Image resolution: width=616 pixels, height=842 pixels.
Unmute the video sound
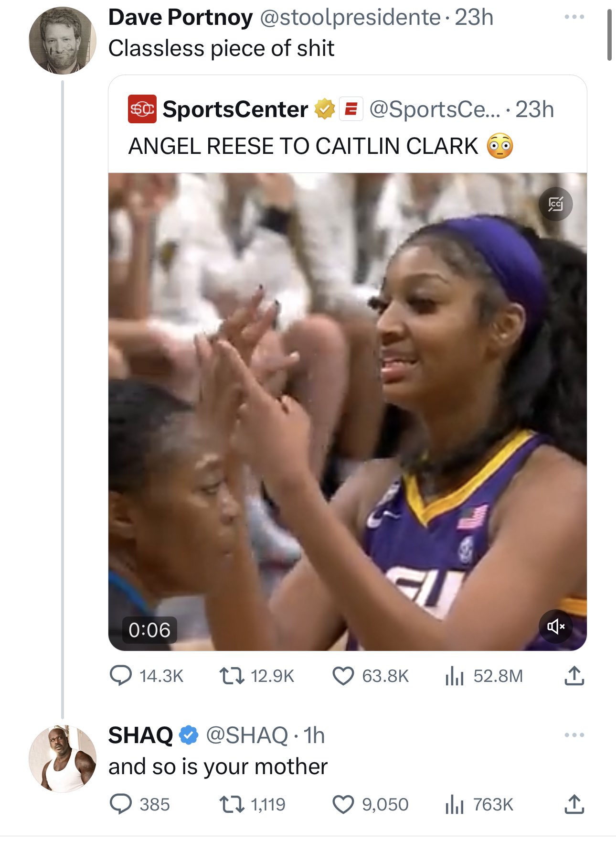click(x=555, y=626)
